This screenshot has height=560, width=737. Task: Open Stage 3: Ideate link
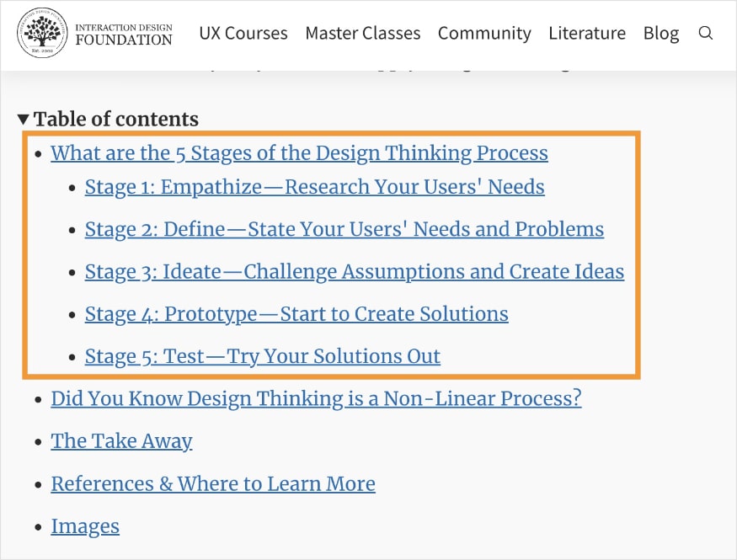point(355,272)
